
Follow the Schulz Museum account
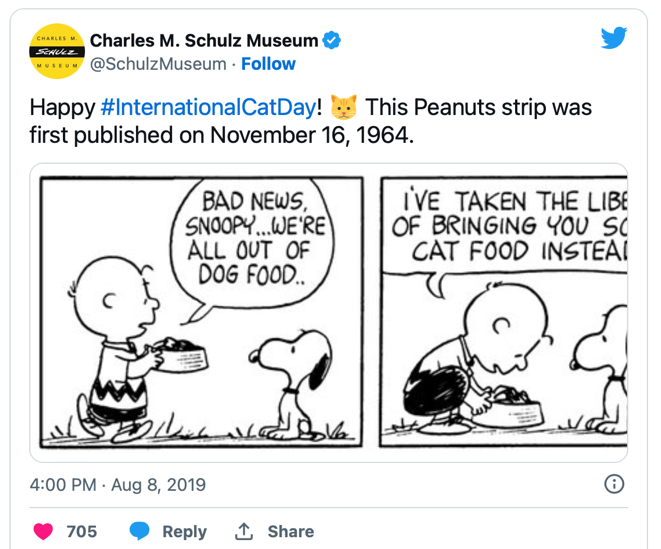pos(268,64)
